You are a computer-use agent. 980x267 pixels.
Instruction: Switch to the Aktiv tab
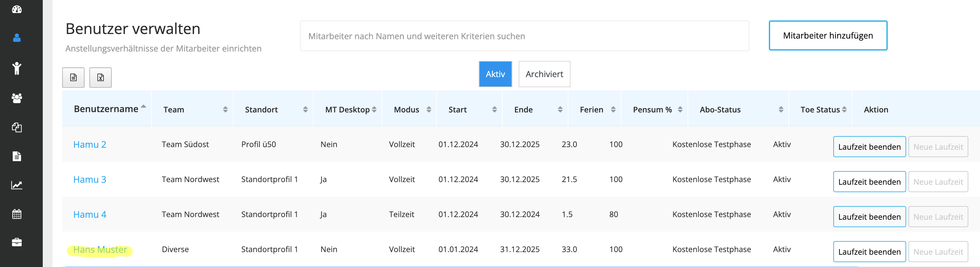coord(495,74)
